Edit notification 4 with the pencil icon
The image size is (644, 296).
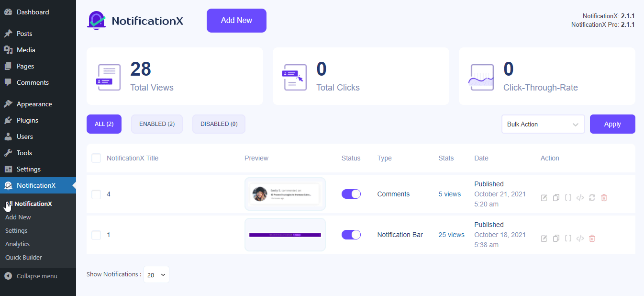point(544,198)
